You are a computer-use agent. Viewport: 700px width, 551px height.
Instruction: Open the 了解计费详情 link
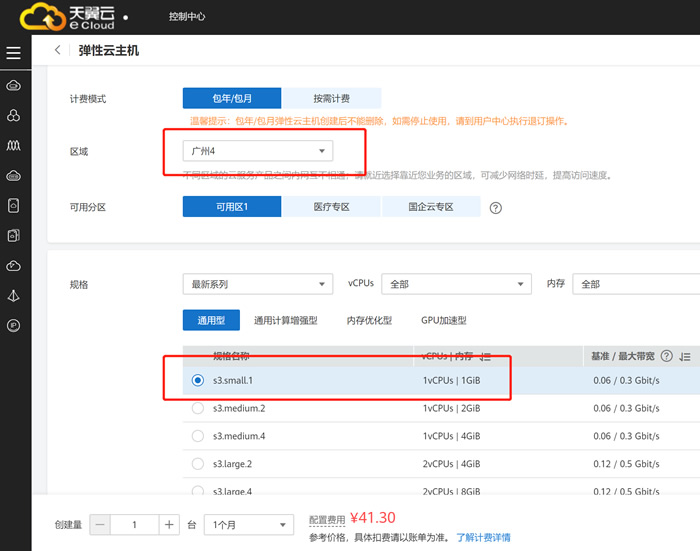483,537
